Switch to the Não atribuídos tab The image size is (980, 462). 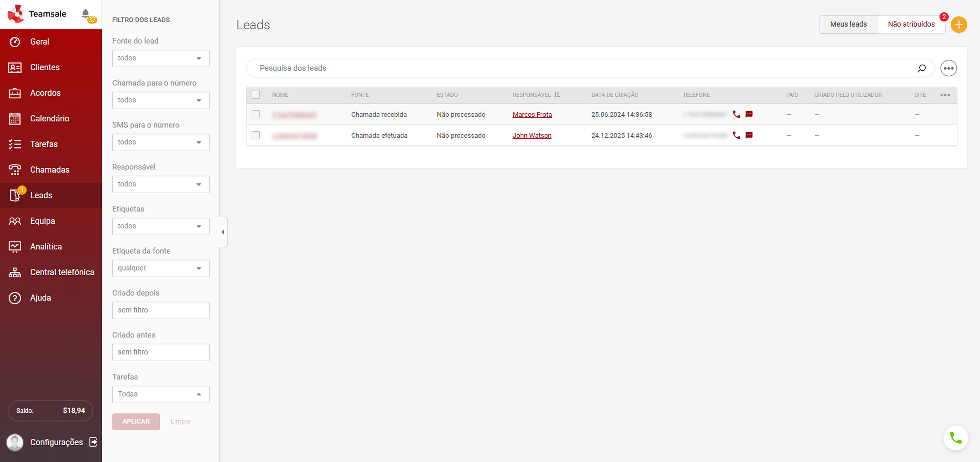[911, 24]
